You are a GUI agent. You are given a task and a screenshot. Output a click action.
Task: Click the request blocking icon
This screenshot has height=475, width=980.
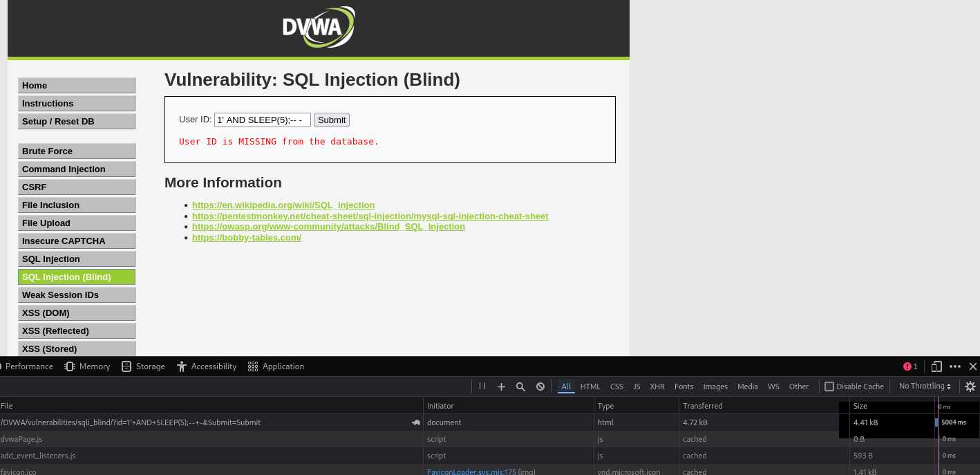540,386
